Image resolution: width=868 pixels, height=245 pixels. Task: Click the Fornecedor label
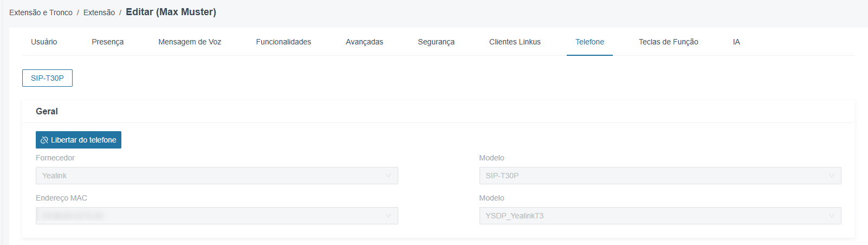point(55,158)
